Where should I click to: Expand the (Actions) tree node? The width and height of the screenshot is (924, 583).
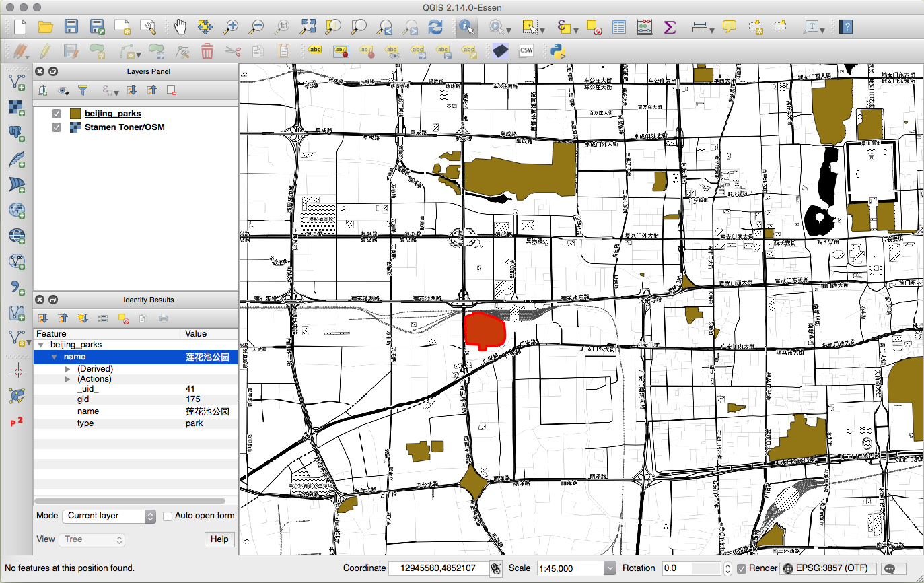pyautogui.click(x=67, y=379)
